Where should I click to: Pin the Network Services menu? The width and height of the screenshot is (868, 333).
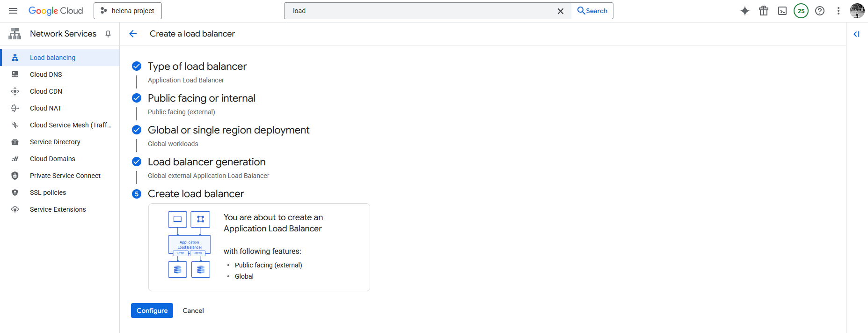pyautogui.click(x=108, y=34)
